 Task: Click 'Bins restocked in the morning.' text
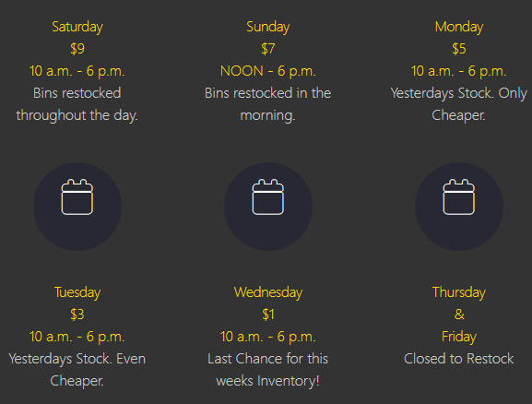click(268, 104)
